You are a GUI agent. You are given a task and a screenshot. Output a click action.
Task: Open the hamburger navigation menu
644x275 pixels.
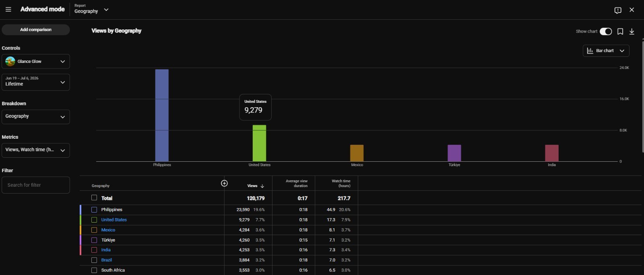click(8, 9)
